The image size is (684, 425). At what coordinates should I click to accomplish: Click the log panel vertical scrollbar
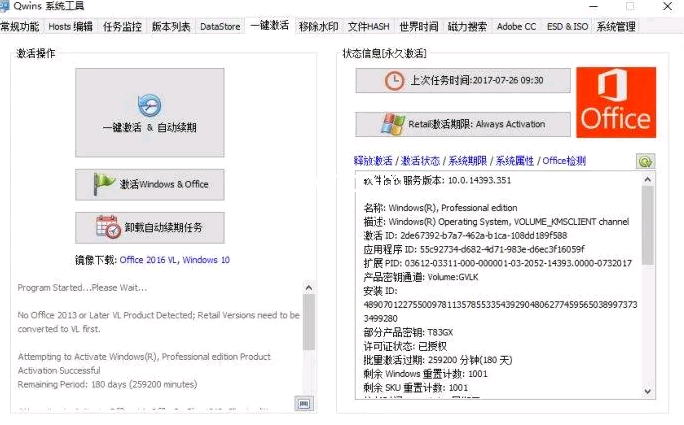[309, 320]
